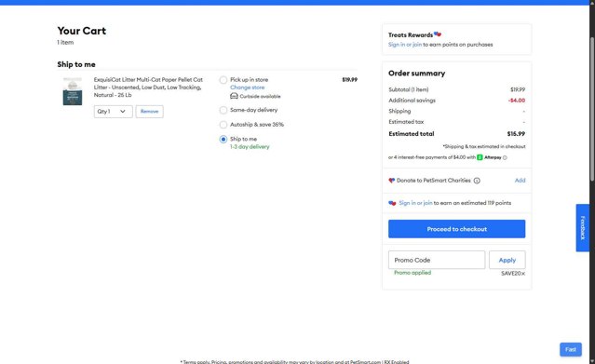
Task: Click the PetSmart Charities heart icon
Action: tap(392, 181)
